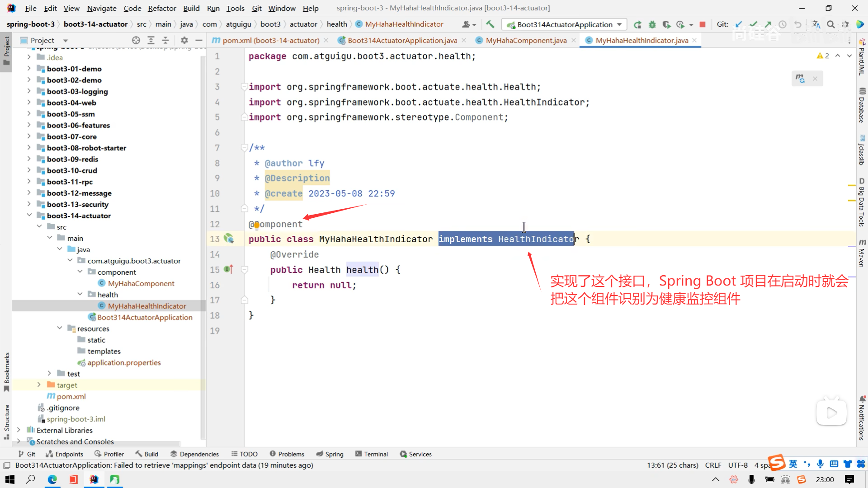Click Git update project arrow icon
This screenshot has height=488, width=868.
click(x=739, y=24)
